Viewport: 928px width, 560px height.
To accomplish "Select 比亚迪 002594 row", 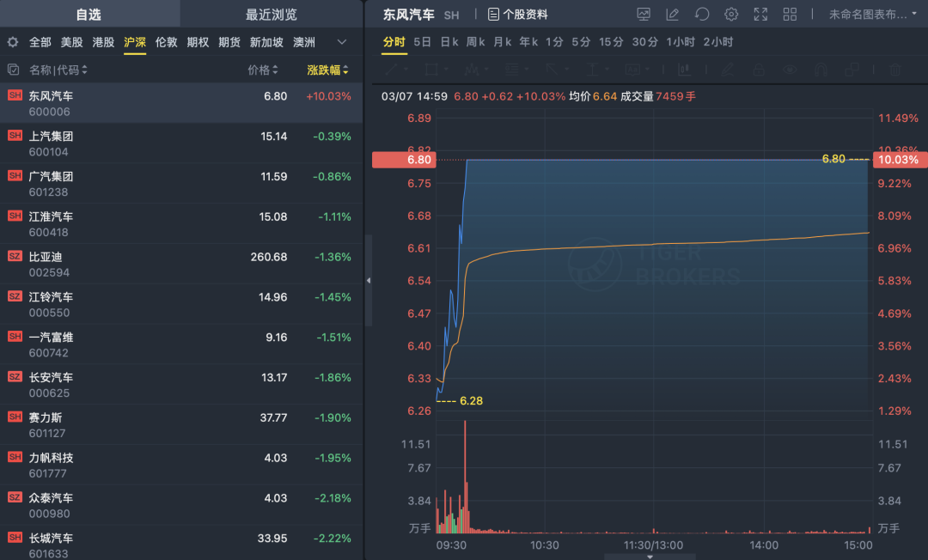I will (181, 264).
